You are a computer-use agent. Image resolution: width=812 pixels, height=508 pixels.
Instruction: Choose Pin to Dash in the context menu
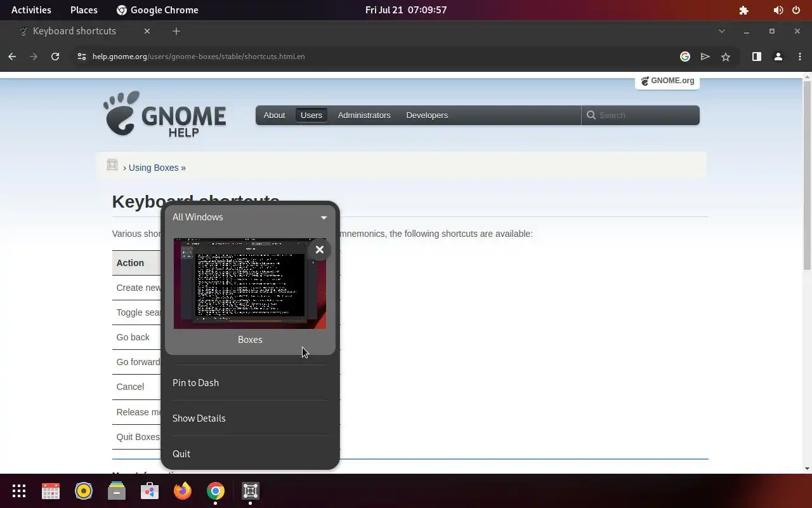click(250, 383)
